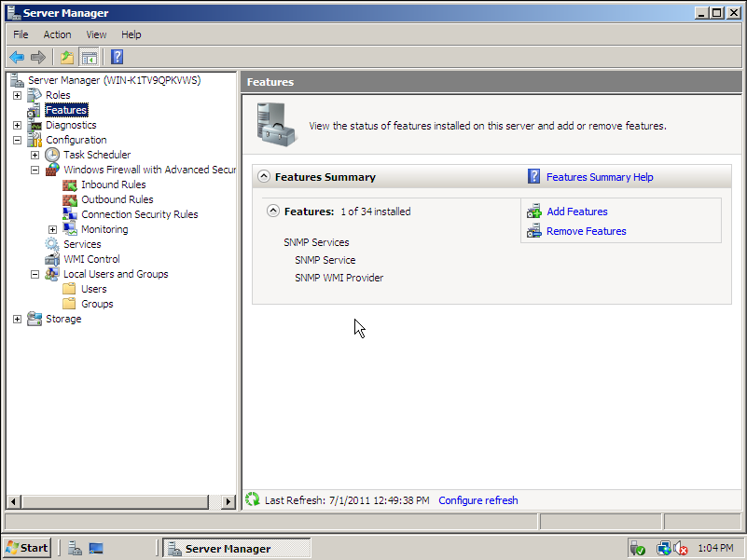The height and width of the screenshot is (560, 747).
Task: Select the Inbound Rules firewall icon
Action: (x=70, y=184)
